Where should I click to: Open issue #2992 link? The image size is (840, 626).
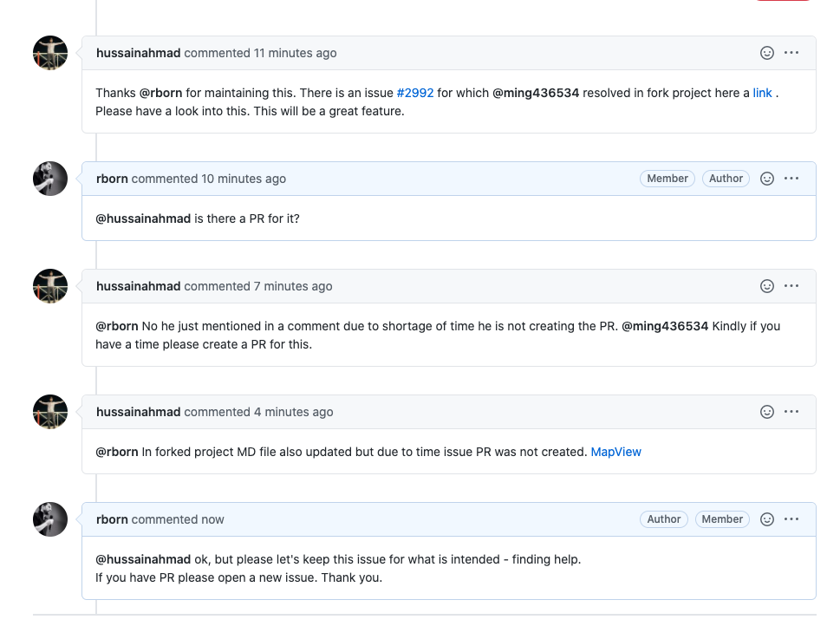click(x=415, y=93)
